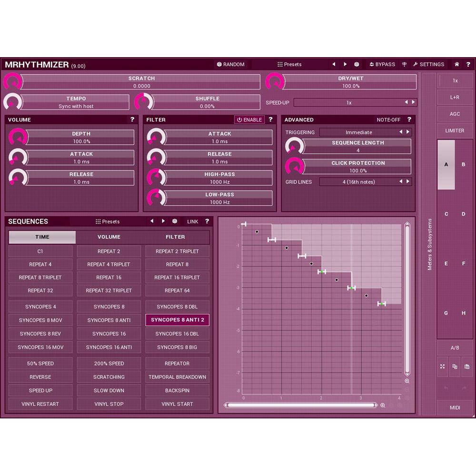This screenshot has height=476, width=476.
Task: Select the SYNCOPES 16 DBL sequence
Action: coord(177,334)
